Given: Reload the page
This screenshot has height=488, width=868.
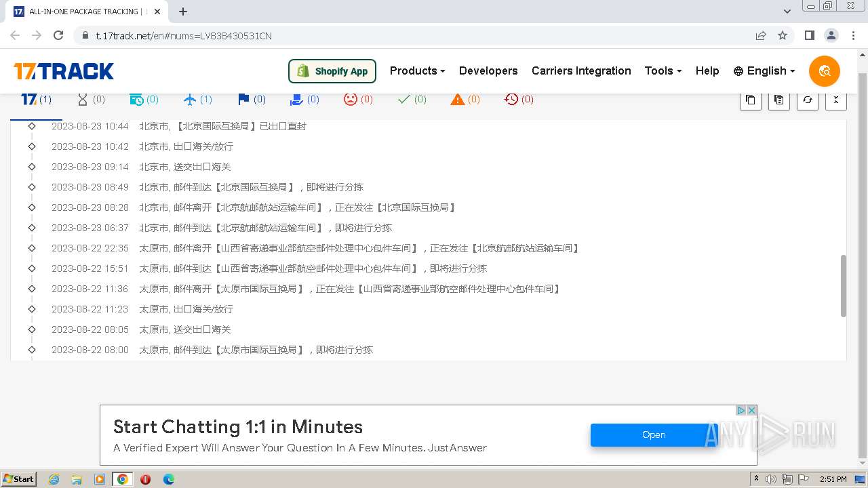Looking at the screenshot, I should pos(58,35).
